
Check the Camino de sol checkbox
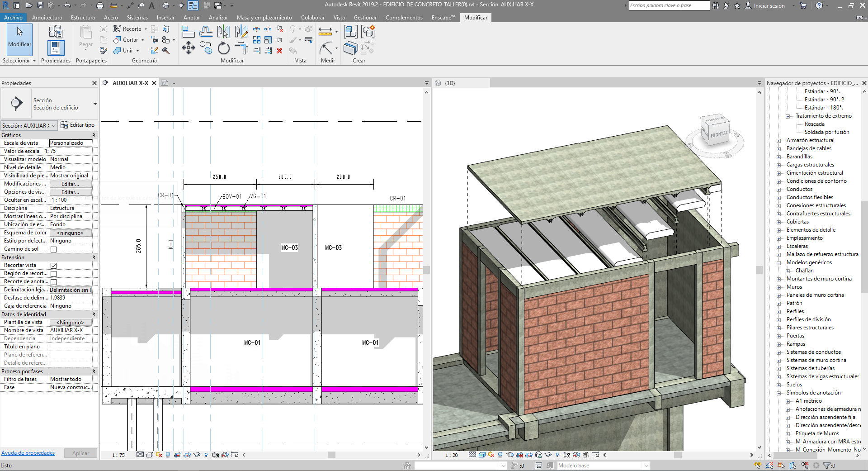[x=53, y=249]
